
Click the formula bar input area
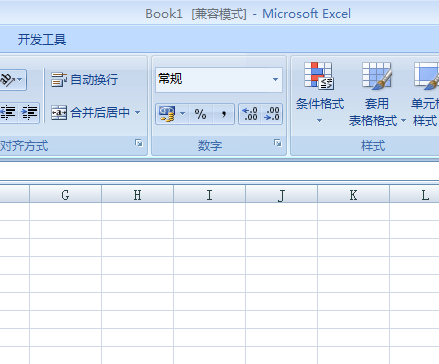(x=219, y=171)
